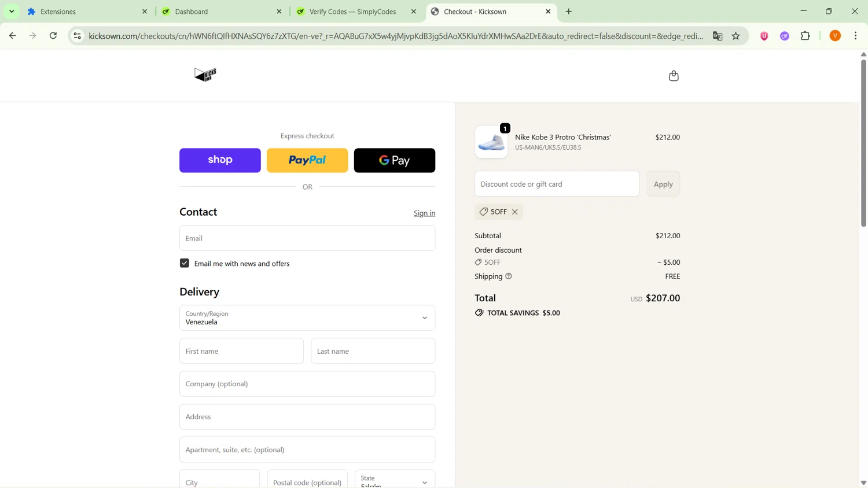Focus the Email input field

click(307, 238)
